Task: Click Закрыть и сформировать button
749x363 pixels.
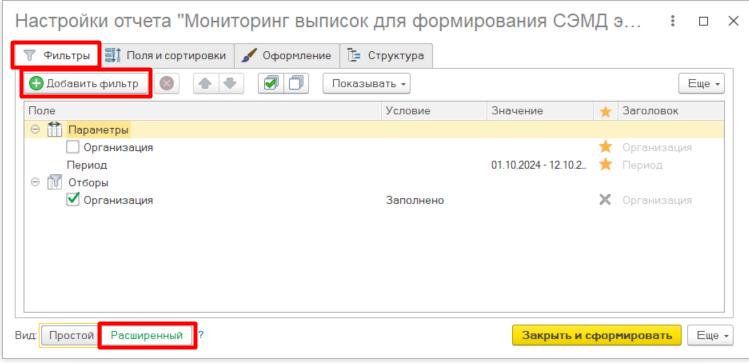Action: [597, 335]
